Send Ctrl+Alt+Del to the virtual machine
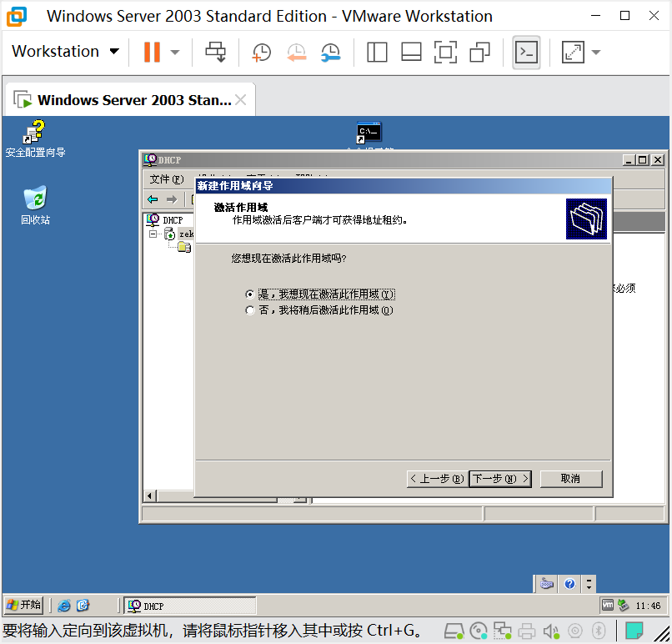672x644 pixels. click(x=216, y=52)
